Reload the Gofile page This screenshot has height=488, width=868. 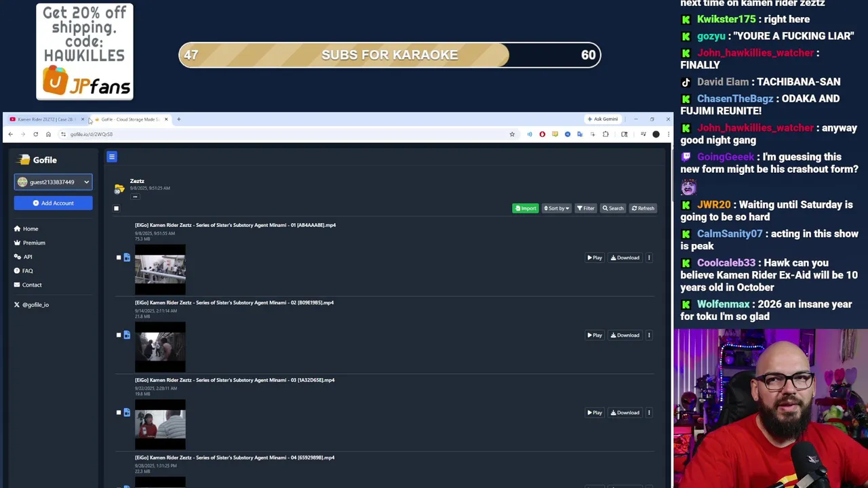coord(36,134)
